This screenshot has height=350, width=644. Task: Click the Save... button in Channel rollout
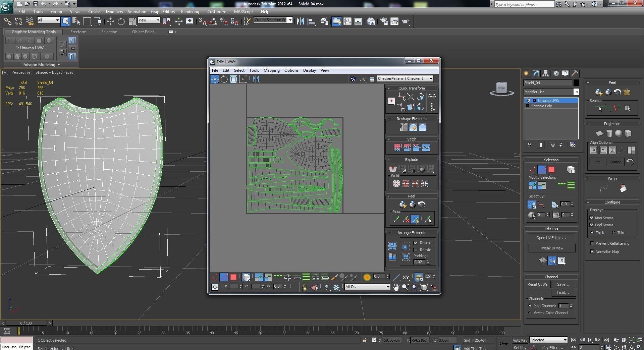point(563,284)
